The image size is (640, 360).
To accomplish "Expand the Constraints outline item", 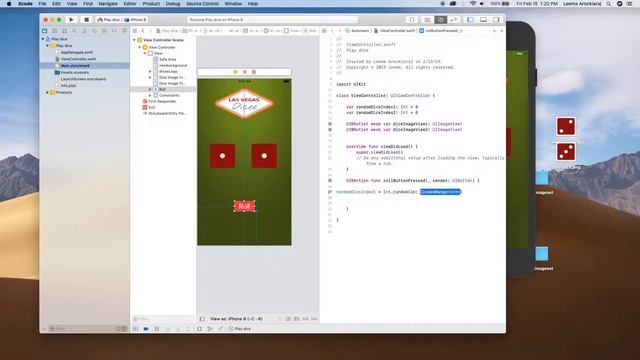I will pos(150,95).
